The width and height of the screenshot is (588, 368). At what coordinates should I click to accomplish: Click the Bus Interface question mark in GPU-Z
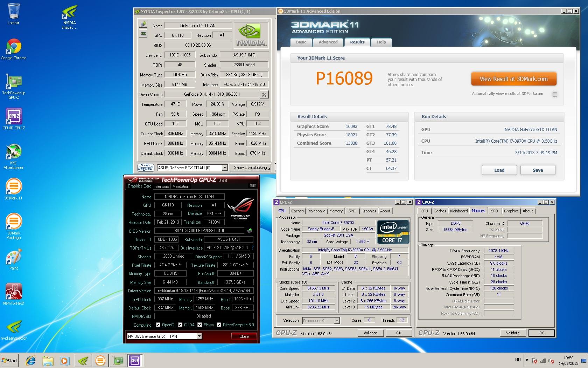(x=252, y=248)
